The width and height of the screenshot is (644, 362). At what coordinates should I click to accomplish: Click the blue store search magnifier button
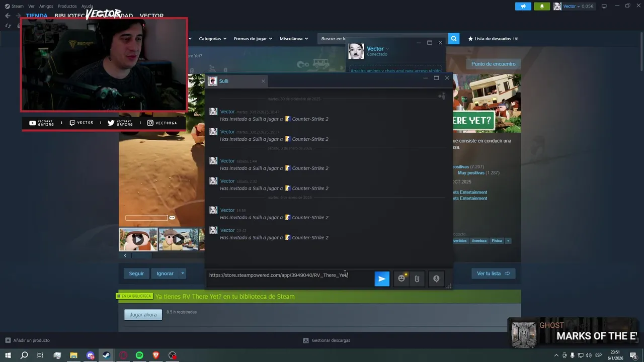(453, 39)
